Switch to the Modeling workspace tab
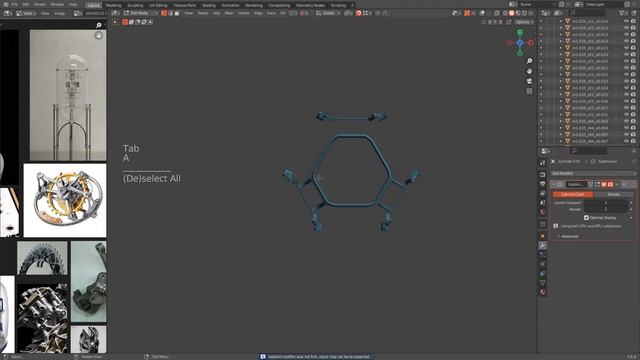640x360 pixels. (113, 5)
